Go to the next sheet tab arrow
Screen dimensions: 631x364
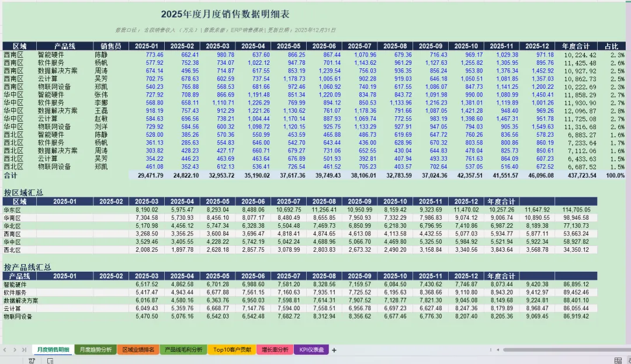point(15,350)
